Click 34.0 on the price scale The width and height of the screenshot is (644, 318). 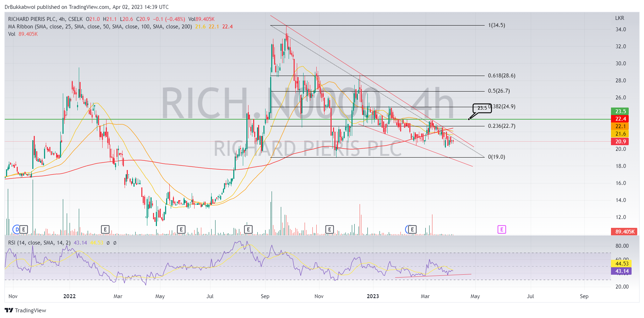point(621,29)
